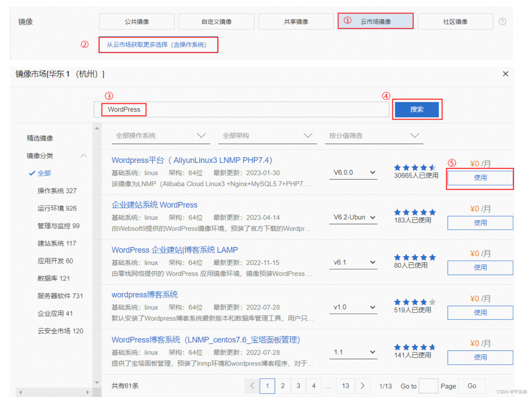Click 共有61条 total results text
532x397 pixels.
click(x=125, y=386)
